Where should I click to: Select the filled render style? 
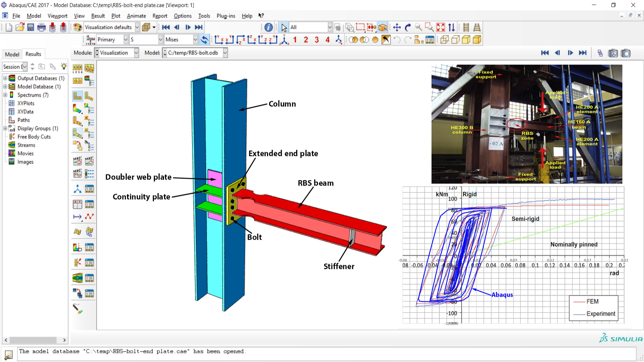(x=466, y=40)
